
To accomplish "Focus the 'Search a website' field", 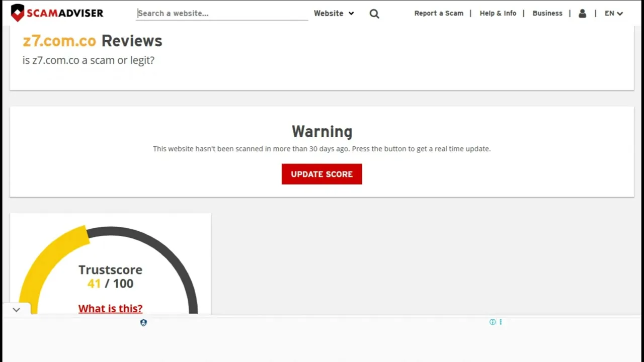I will [x=222, y=14].
